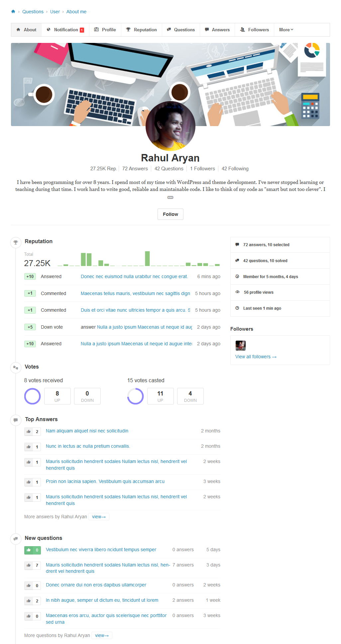This screenshot has height=644, width=341.
Task: Click thumbs-up icon beside 'Nam aliquam aliquet'
Action: pos(29,431)
